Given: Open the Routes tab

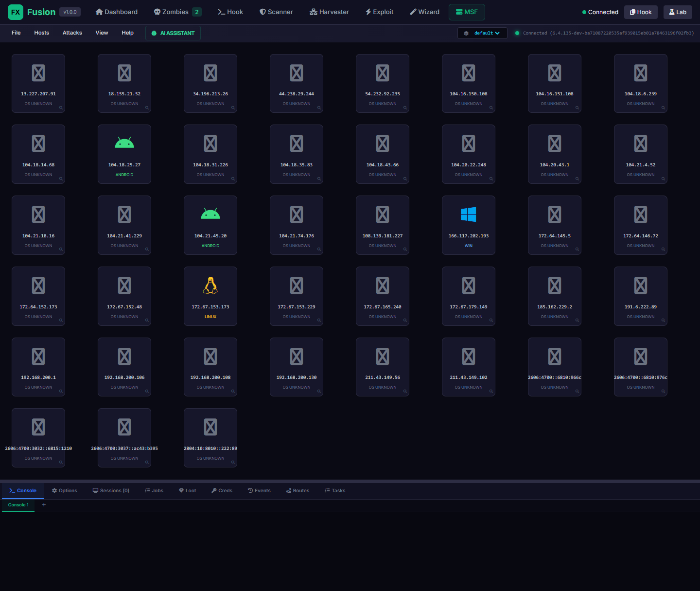Looking at the screenshot, I should (297, 491).
